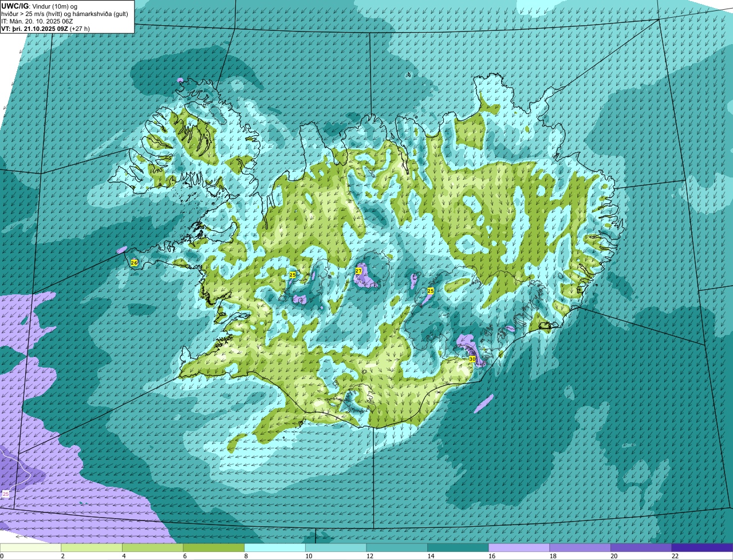Viewport: 733px width, 560px height.
Task: Click the legend scale value "16"
Action: click(491, 556)
